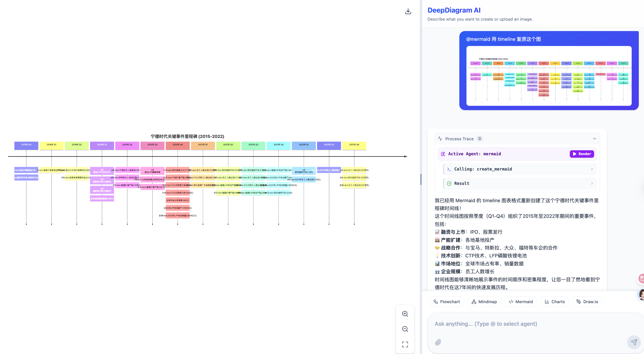Screen dimensions: 644x354
Task: Click the download diagram icon
Action: 408,11
